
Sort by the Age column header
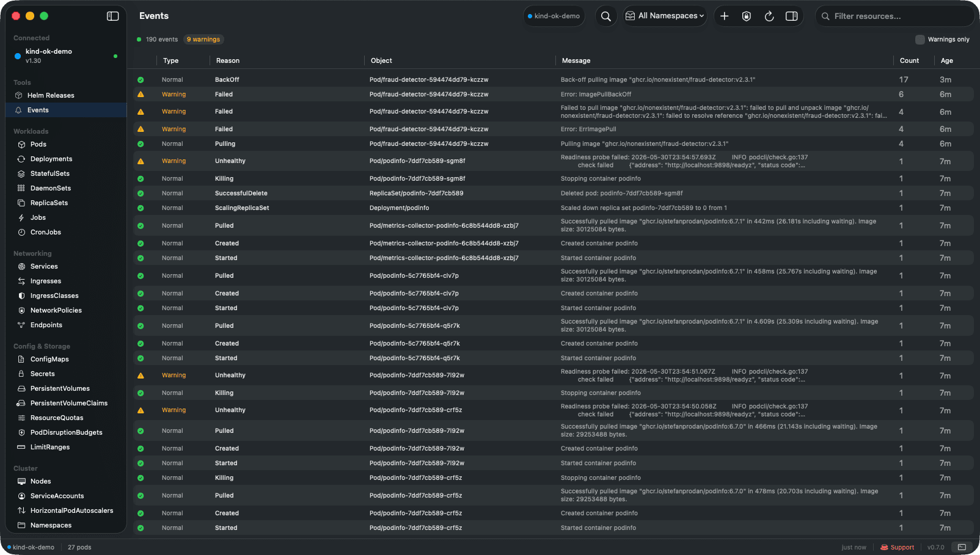tap(947, 60)
